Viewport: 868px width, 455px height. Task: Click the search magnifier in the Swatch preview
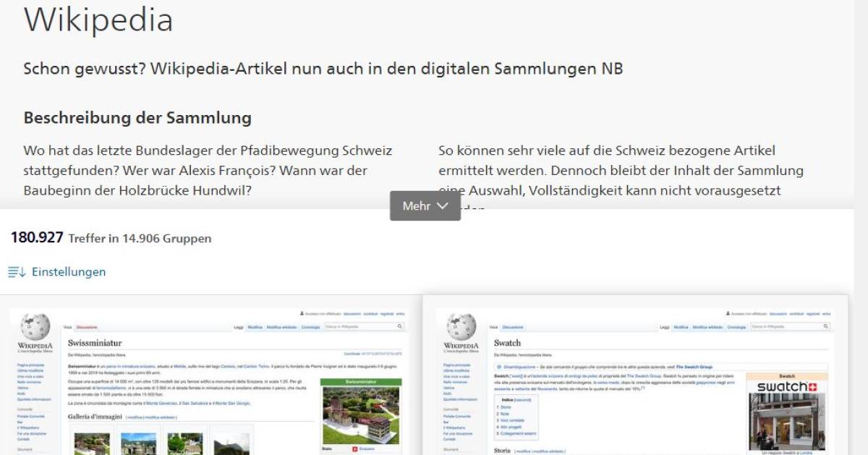(x=826, y=326)
